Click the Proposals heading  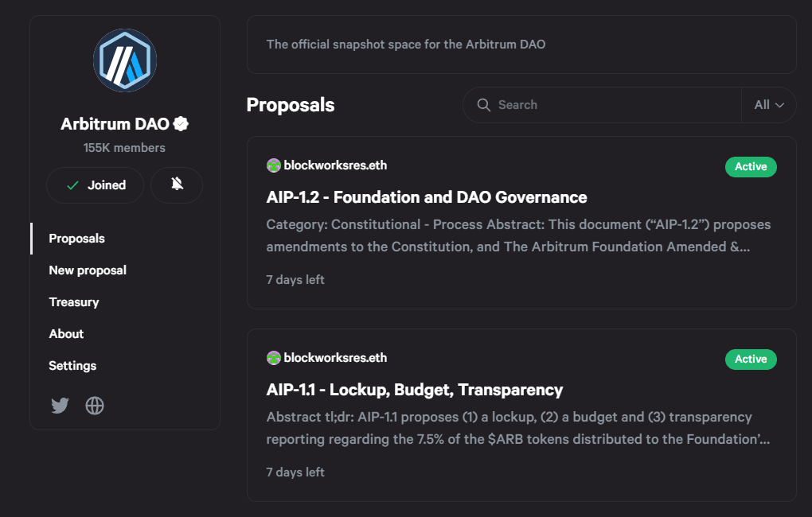tap(291, 105)
